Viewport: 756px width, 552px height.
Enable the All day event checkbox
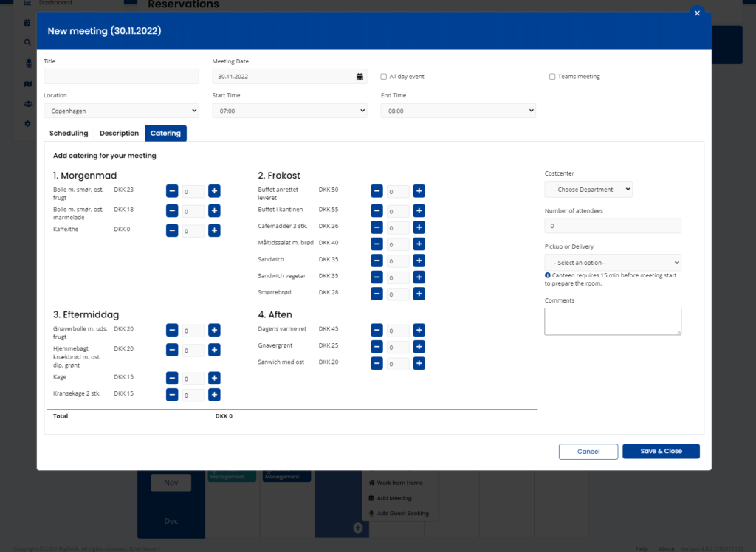click(384, 77)
